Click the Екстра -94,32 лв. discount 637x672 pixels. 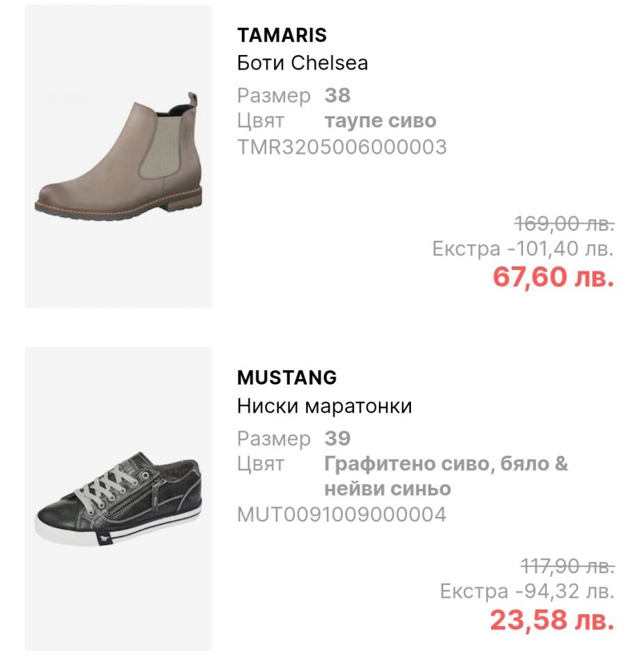point(527,592)
